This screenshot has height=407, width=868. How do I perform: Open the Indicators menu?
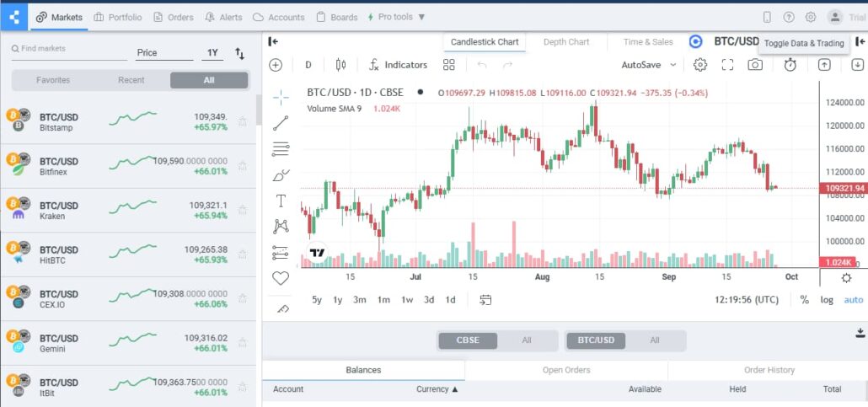coord(398,65)
